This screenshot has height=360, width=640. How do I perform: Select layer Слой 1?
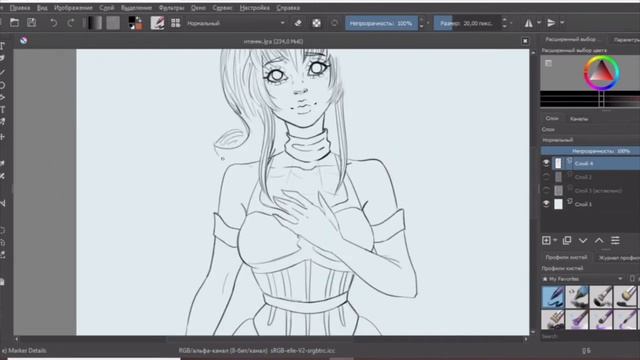(596, 204)
